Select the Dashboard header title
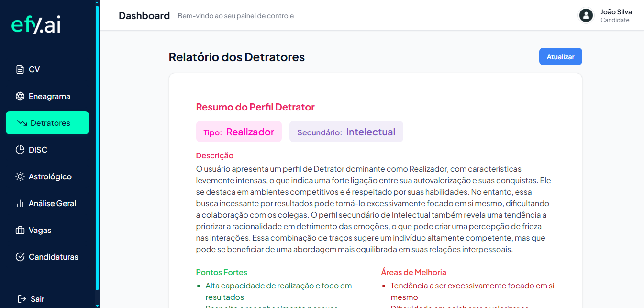The image size is (644, 308). (144, 15)
